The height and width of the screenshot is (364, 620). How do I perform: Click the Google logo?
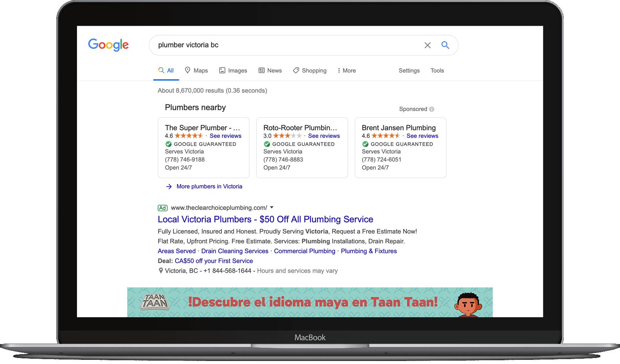tap(108, 45)
